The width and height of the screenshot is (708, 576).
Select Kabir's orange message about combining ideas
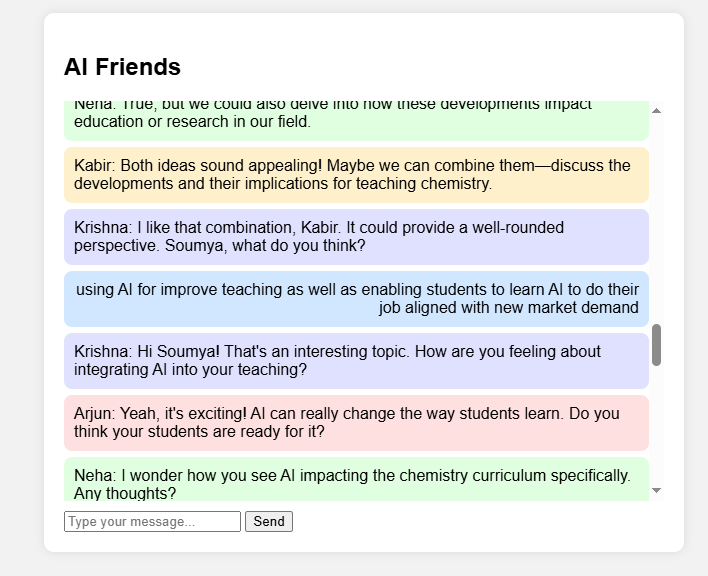(x=356, y=175)
